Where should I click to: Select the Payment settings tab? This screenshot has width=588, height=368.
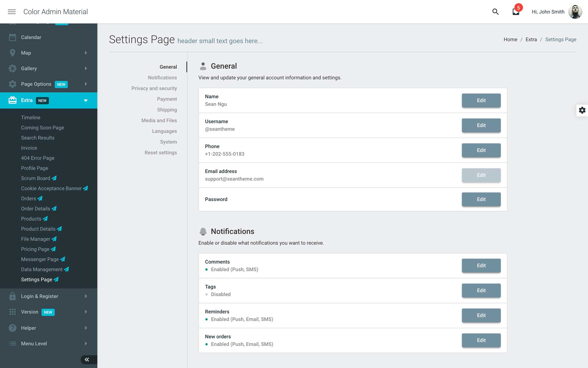tap(167, 99)
